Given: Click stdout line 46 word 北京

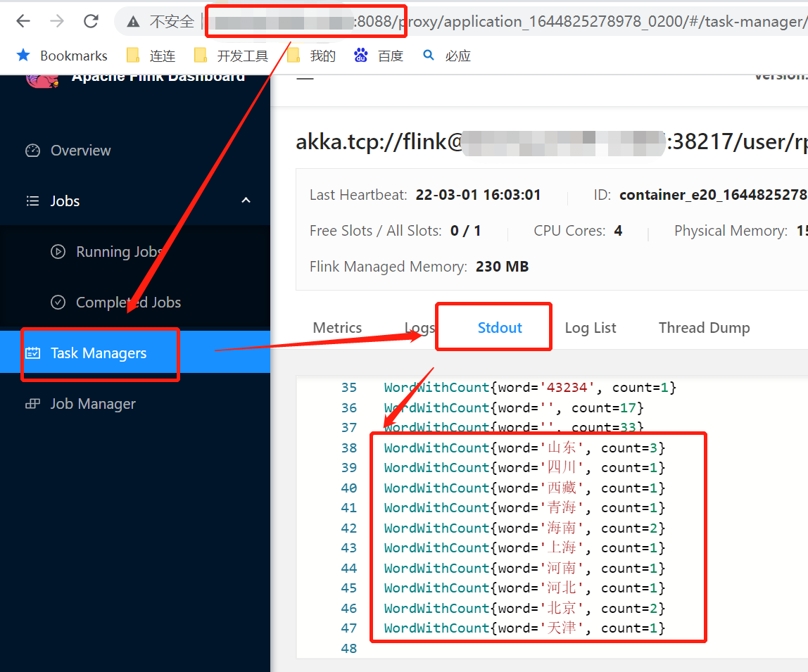Looking at the screenshot, I should (x=561, y=609).
